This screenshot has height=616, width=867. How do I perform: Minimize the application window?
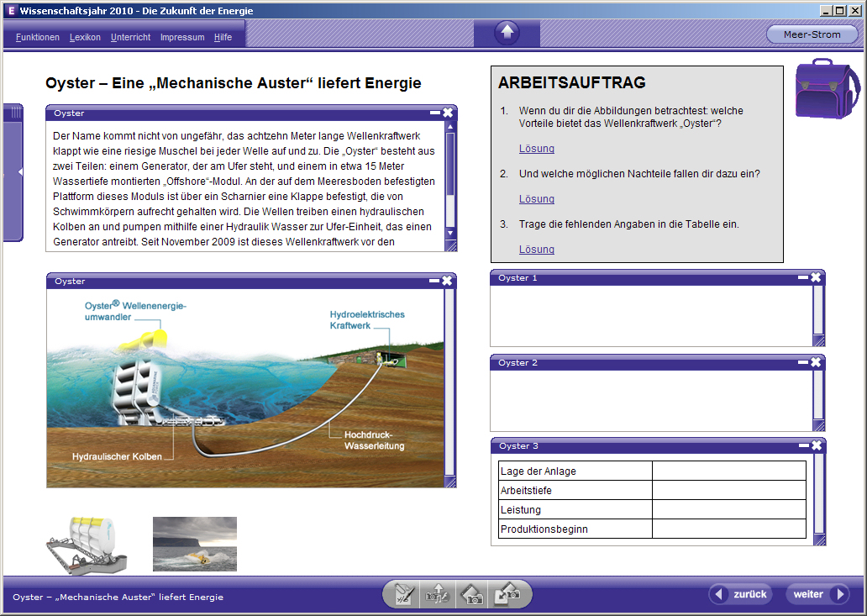click(826, 11)
